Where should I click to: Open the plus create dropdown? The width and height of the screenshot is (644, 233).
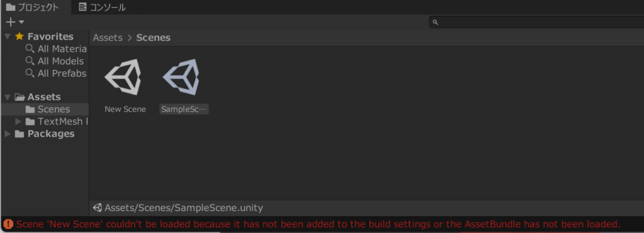(x=15, y=22)
